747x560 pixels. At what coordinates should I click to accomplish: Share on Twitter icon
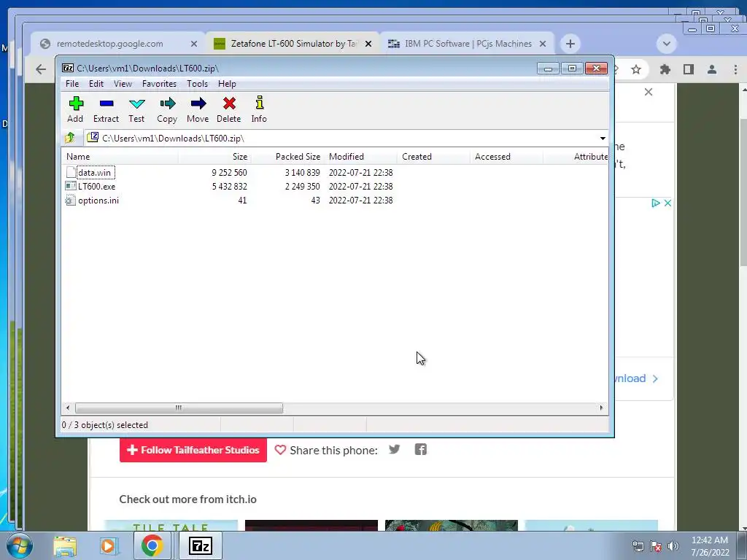point(394,449)
